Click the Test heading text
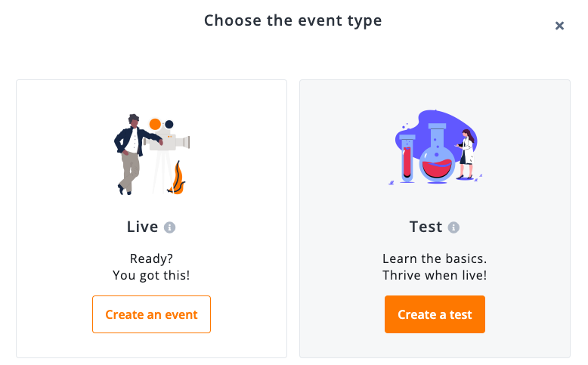Viewport: 588px width, 365px height. [x=426, y=227]
